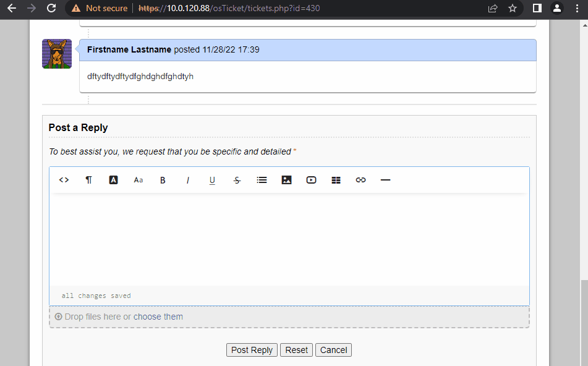Toggle italic text formatting
Viewport: 588px width, 366px height.
(187, 180)
